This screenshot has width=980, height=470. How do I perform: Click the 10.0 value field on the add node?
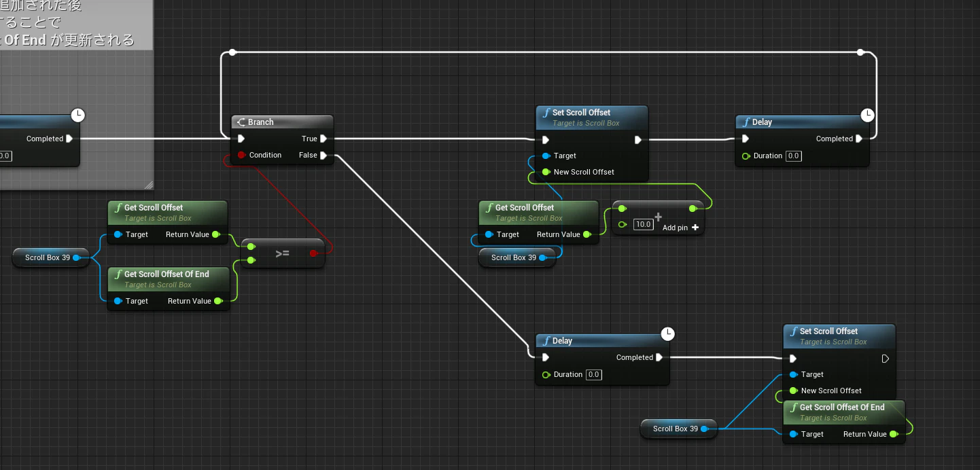[x=643, y=225]
